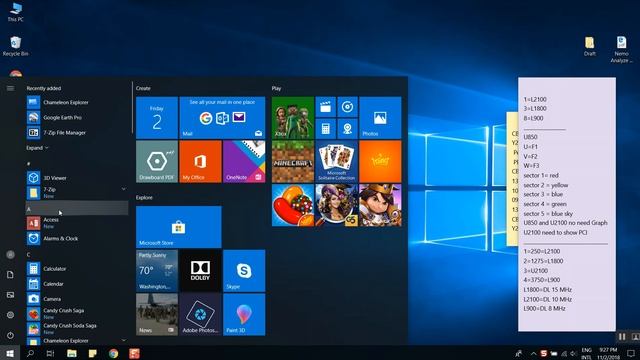The width and height of the screenshot is (640, 360).
Task: Open My Office tile
Action: pos(200,161)
